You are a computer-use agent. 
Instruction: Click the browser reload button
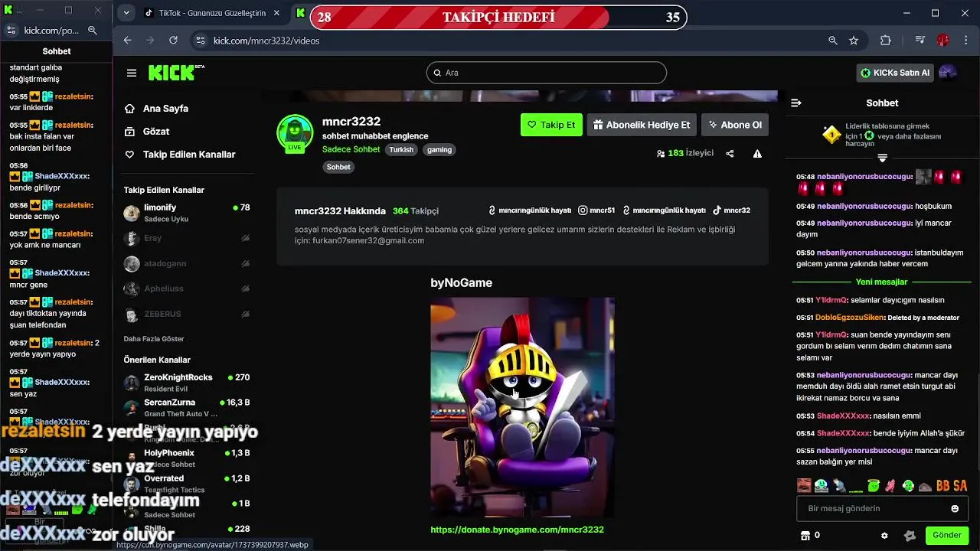coord(173,41)
